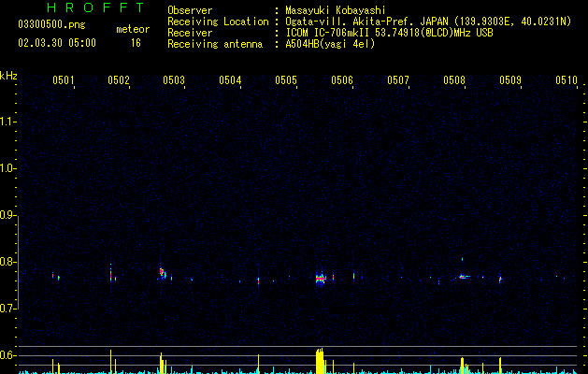588x374 pixels.
Task: Click the "Observer" field label
Action: [190, 10]
